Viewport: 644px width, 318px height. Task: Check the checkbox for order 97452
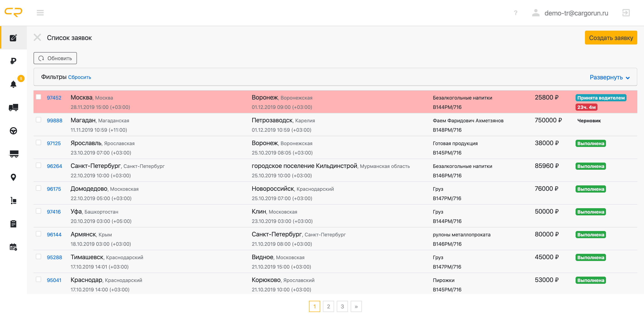38,97
